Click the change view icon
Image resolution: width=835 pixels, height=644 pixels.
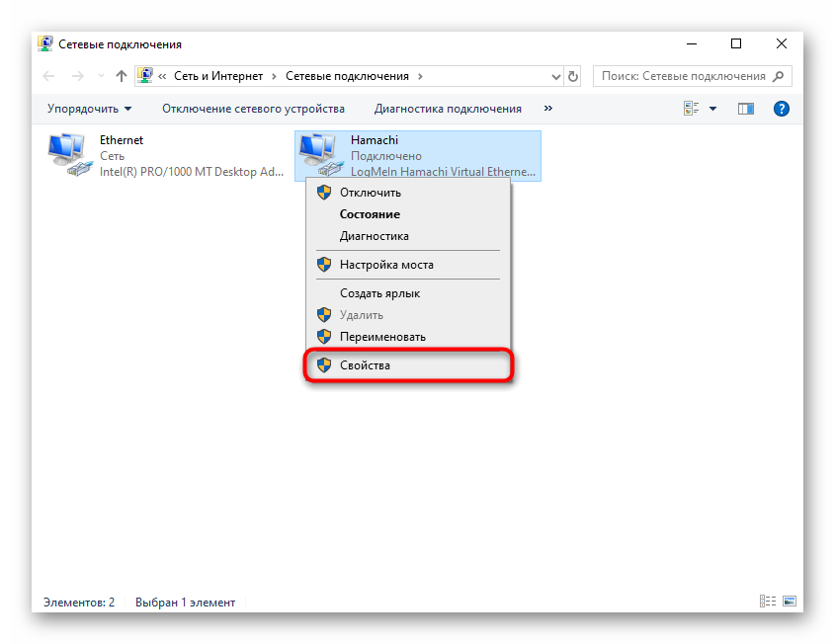point(691,109)
